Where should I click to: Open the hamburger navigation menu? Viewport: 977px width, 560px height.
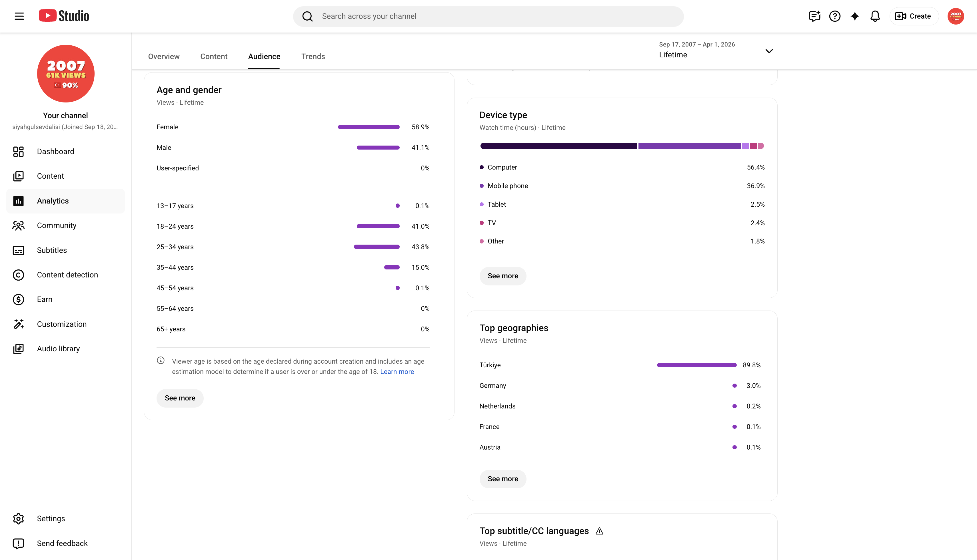[19, 16]
